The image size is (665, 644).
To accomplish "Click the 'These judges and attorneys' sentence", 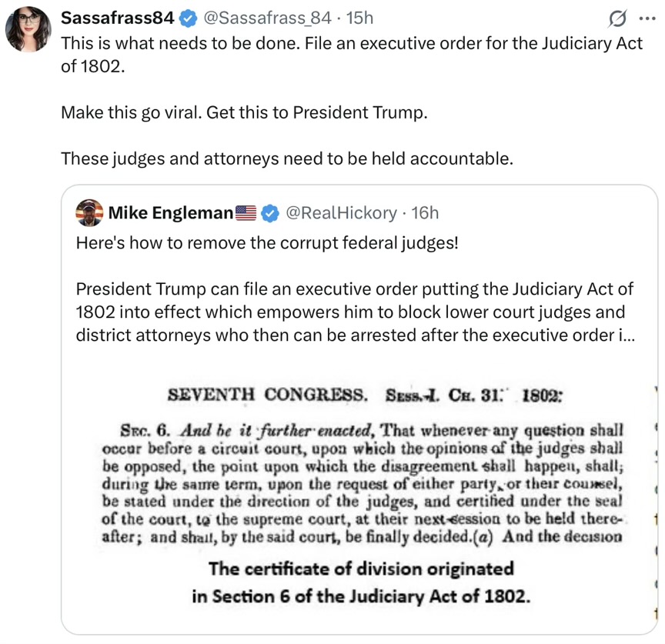I will pyautogui.click(x=286, y=159).
